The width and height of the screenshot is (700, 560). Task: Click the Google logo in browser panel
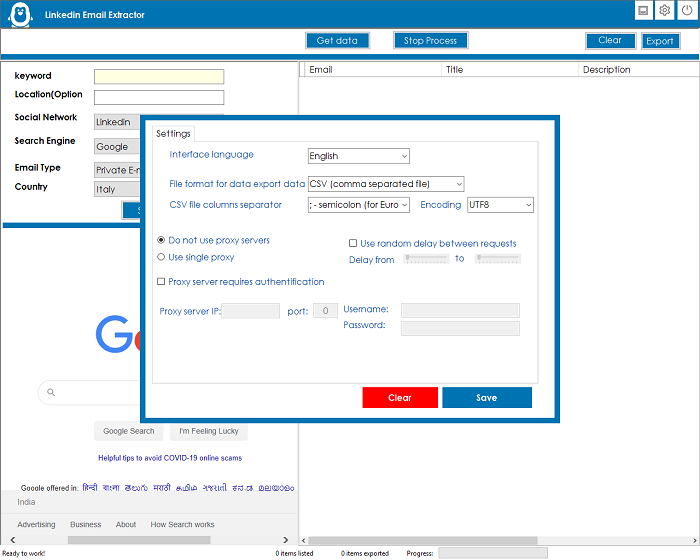click(x=118, y=334)
